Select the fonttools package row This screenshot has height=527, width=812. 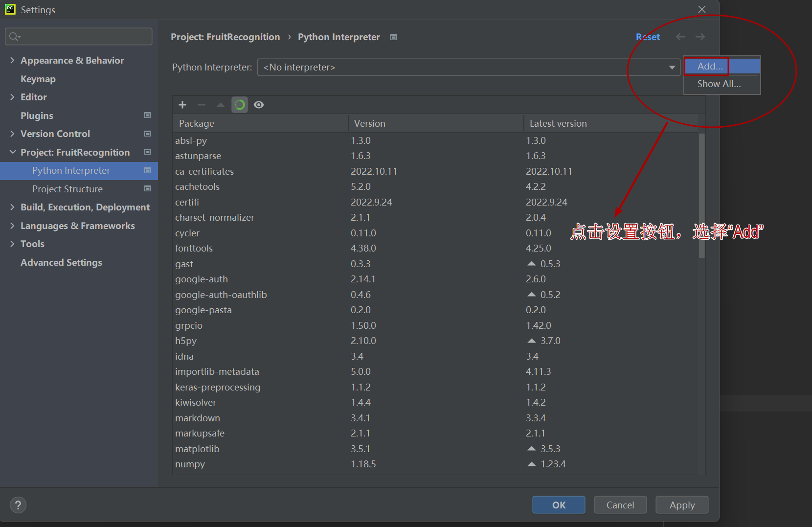pyautogui.click(x=435, y=248)
